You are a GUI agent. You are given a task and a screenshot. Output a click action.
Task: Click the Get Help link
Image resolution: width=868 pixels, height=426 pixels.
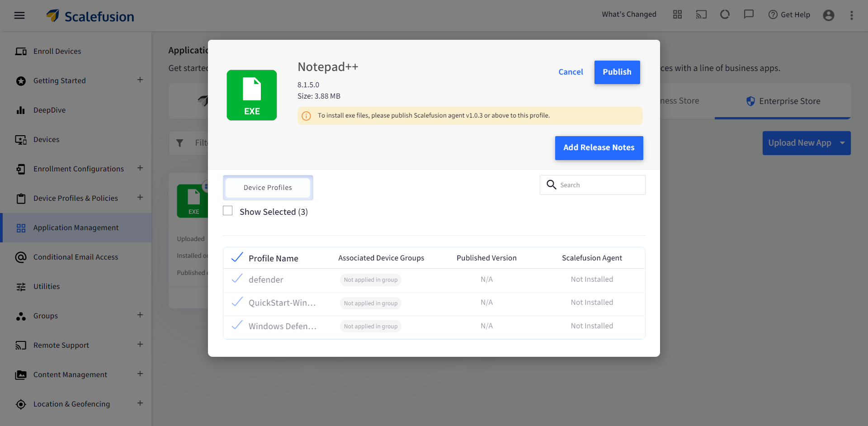pyautogui.click(x=789, y=15)
